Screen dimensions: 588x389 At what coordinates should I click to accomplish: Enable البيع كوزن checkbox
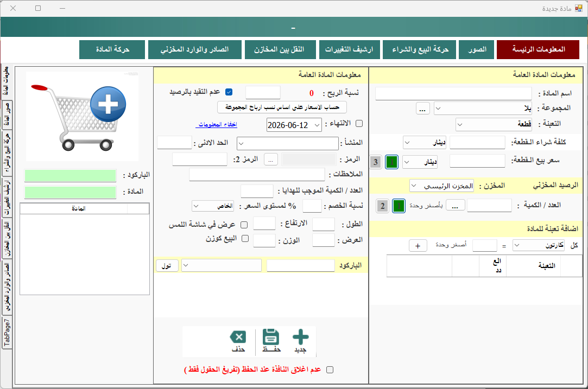pos(245,239)
